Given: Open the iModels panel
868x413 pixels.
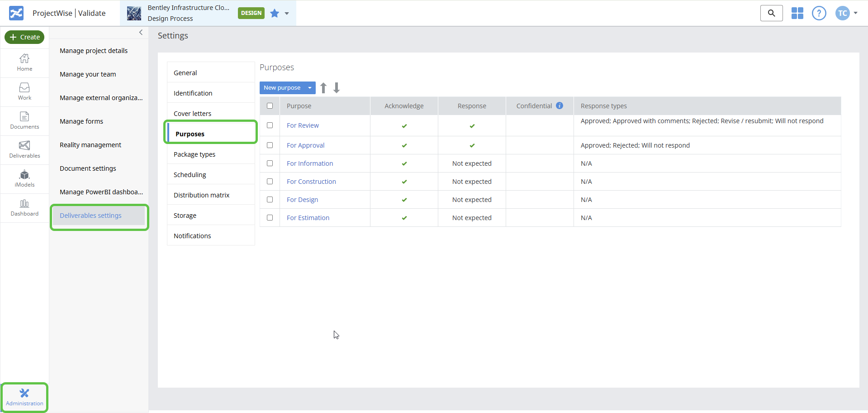Looking at the screenshot, I should coord(24,178).
